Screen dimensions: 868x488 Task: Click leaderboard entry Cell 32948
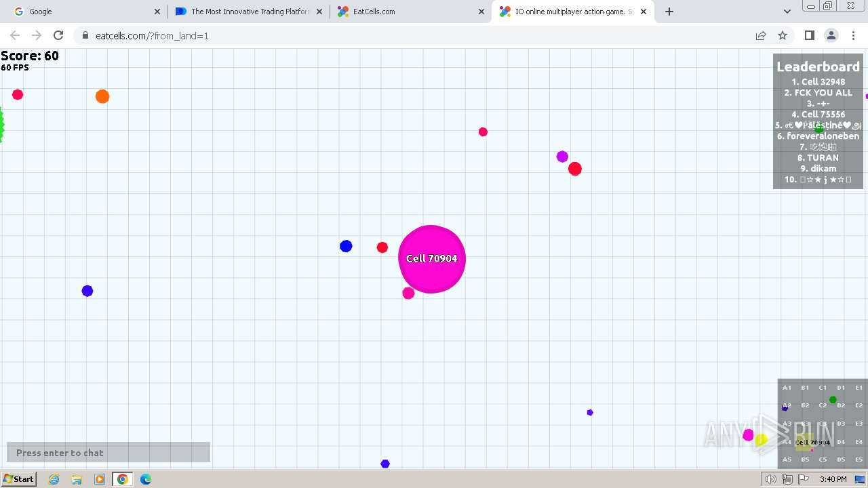pyautogui.click(x=818, y=81)
